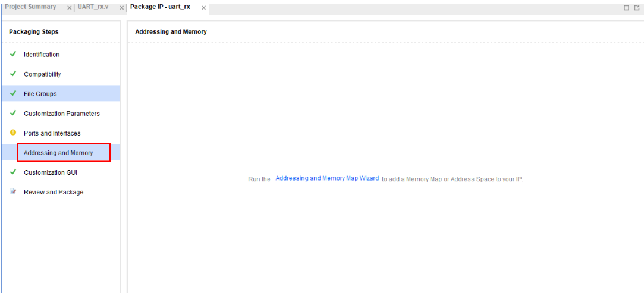Maximize the editor pane icon
Screen dimensions: 644x293
(x=626, y=7)
